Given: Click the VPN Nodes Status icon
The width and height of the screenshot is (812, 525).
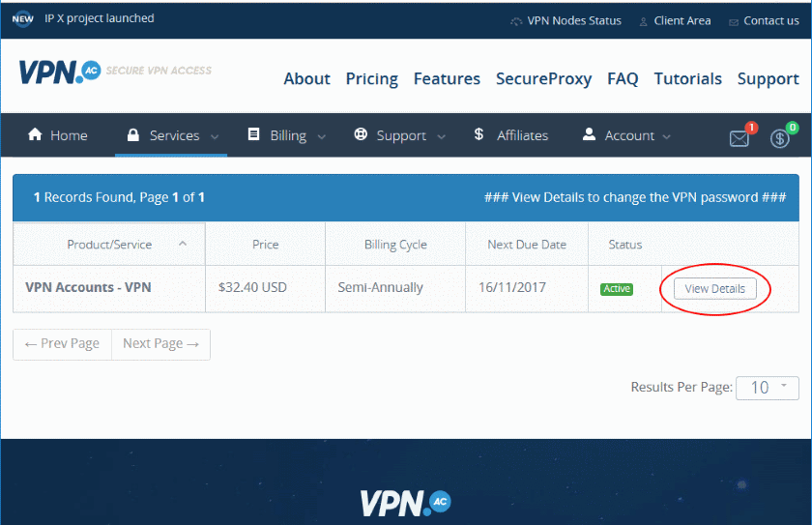Looking at the screenshot, I should point(516,21).
